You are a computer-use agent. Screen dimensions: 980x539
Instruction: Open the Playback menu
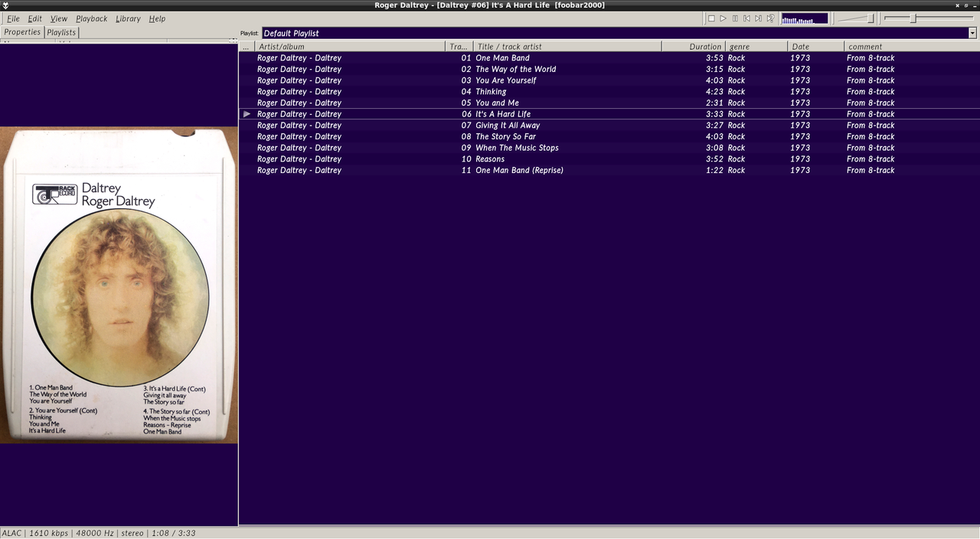click(91, 18)
